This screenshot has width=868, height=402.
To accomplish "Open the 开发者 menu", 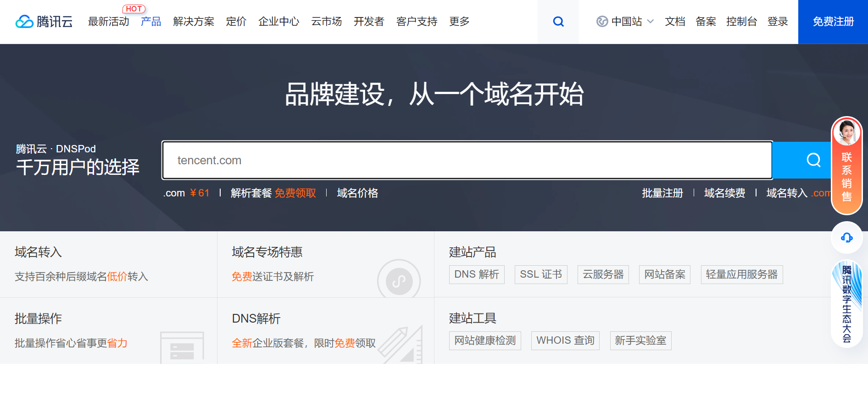I will (x=369, y=22).
